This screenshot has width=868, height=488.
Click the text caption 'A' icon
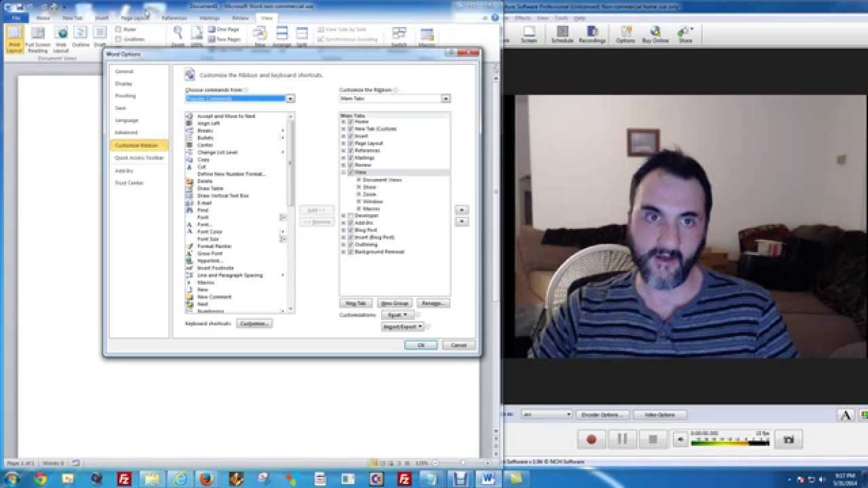846,415
